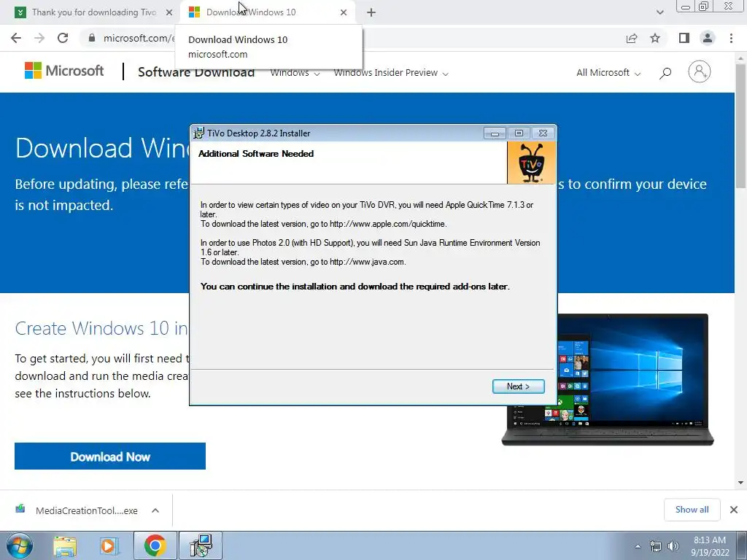The image size is (747, 560).
Task: Expand All Microsoft menu
Action: click(608, 73)
